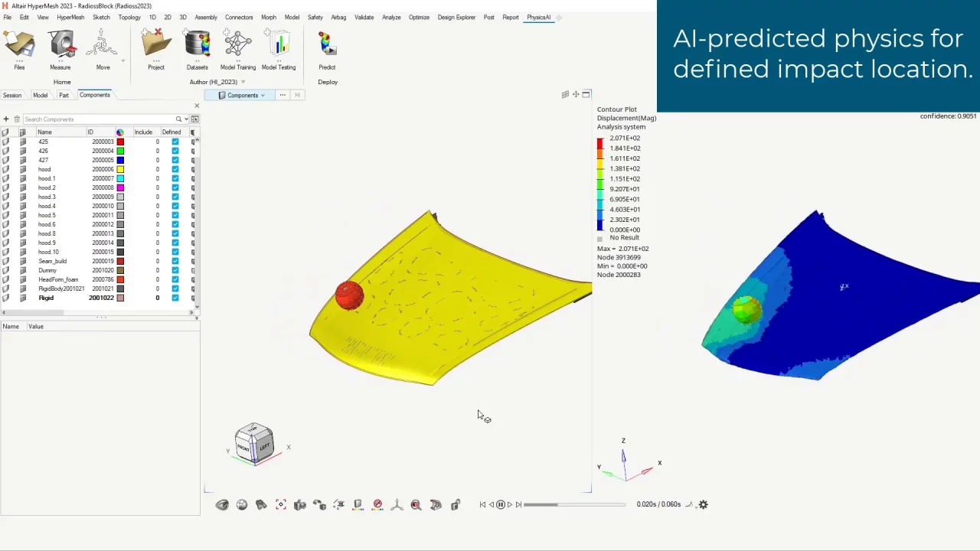Step to the next animation frame
Image resolution: width=980 pixels, height=551 pixels.
click(x=510, y=504)
